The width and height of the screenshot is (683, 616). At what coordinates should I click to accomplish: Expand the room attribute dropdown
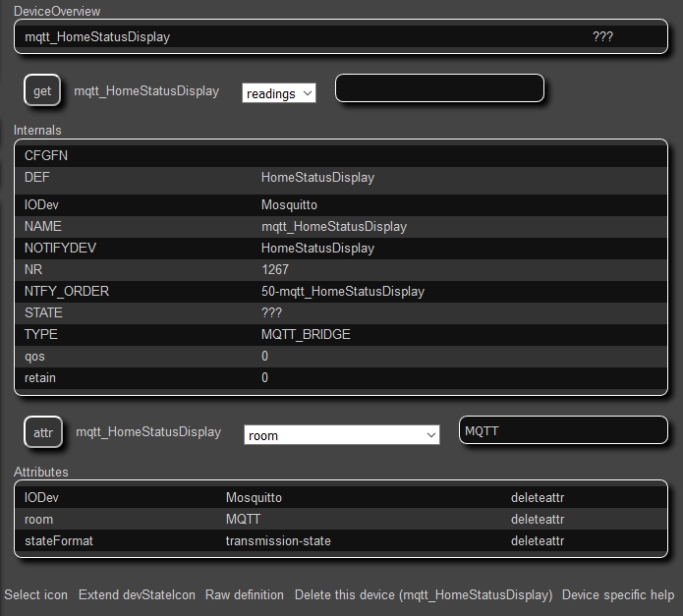[x=341, y=435]
